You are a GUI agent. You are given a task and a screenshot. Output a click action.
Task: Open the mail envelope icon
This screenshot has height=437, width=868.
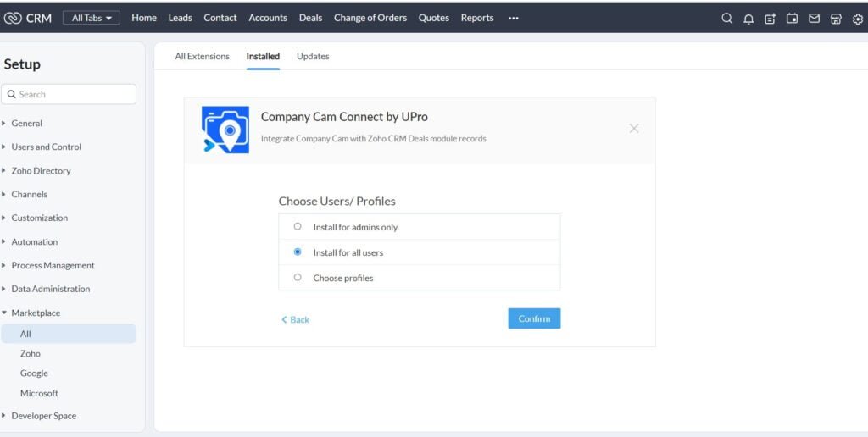pyautogui.click(x=814, y=19)
